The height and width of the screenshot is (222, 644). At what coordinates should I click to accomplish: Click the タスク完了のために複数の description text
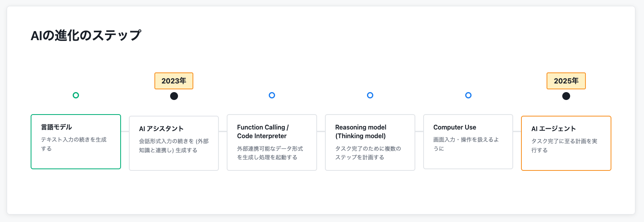(368, 149)
